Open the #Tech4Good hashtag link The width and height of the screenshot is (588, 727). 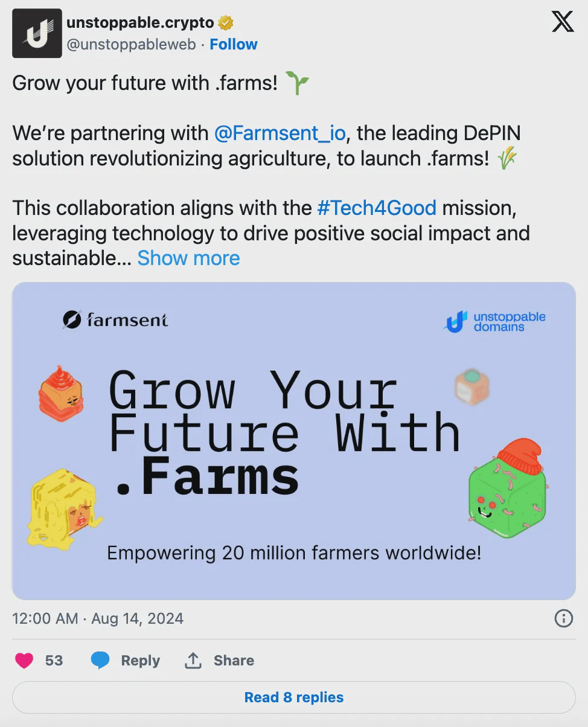point(377,208)
